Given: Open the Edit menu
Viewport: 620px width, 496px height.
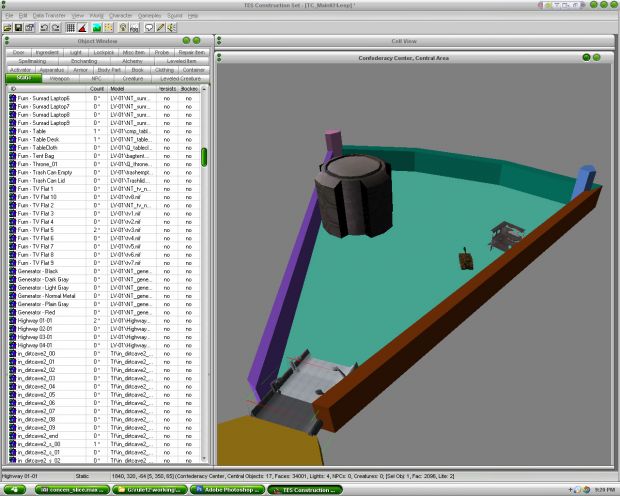Looking at the screenshot, I should [x=23, y=15].
